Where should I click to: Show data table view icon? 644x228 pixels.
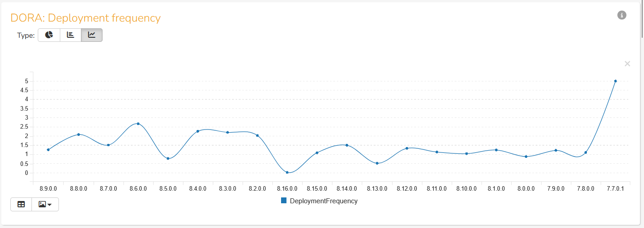click(x=21, y=204)
